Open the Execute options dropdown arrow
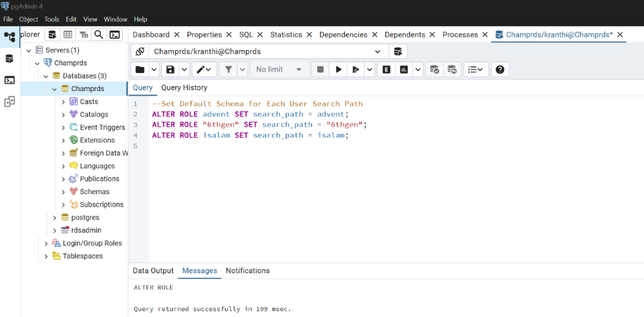 [370, 69]
